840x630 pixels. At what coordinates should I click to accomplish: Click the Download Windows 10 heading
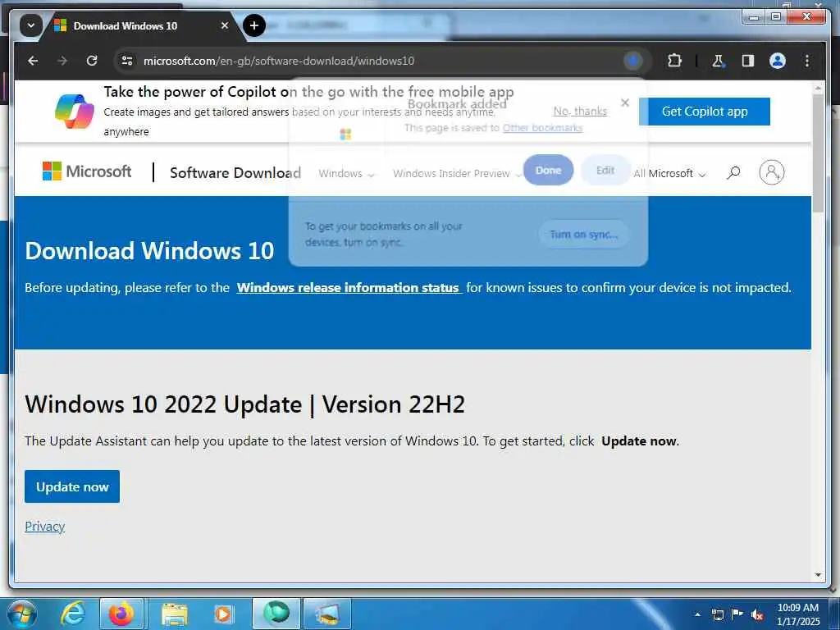point(149,251)
